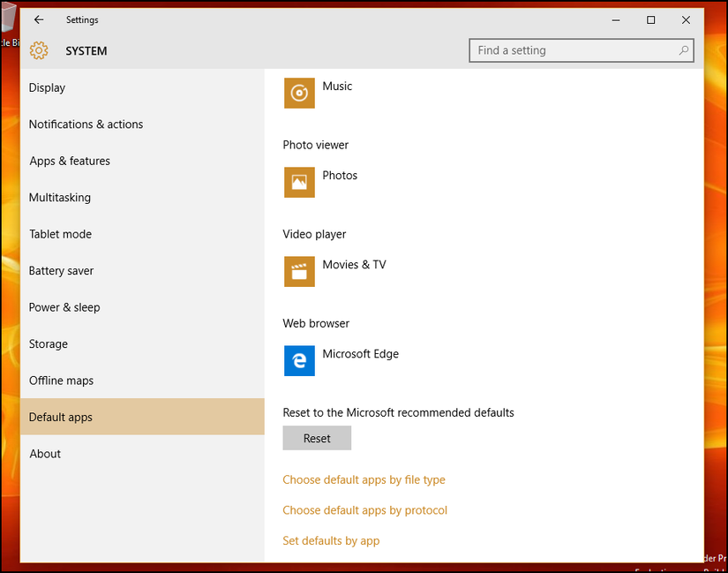Type in the Find a setting field
This screenshot has width=728, height=573.
click(574, 51)
